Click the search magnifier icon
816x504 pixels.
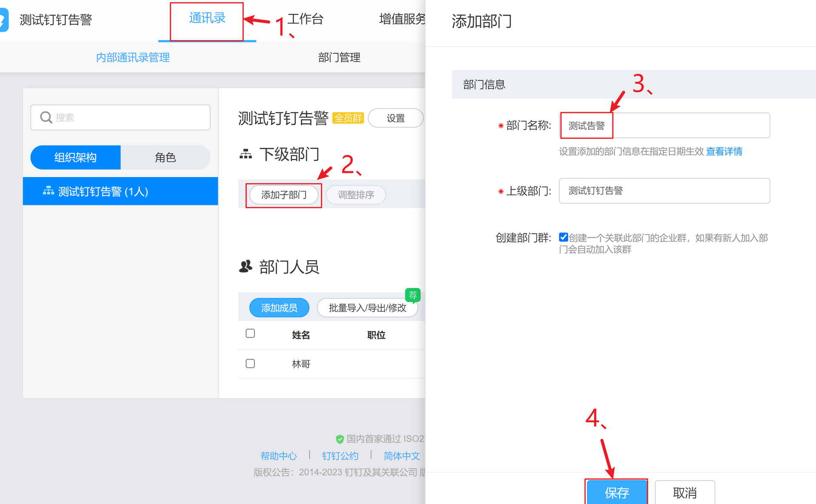pyautogui.click(x=46, y=117)
